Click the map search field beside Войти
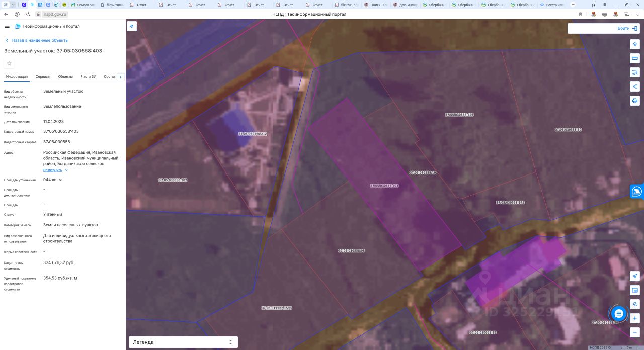 [590, 28]
